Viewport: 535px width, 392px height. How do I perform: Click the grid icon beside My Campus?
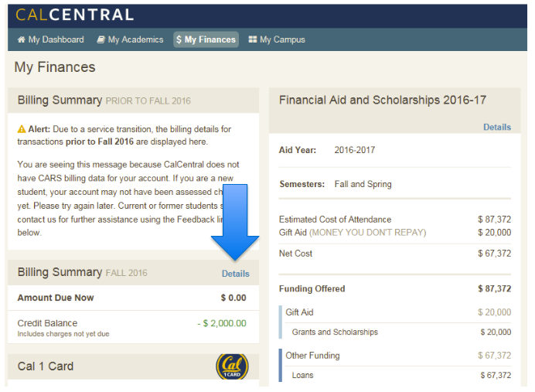(253, 39)
